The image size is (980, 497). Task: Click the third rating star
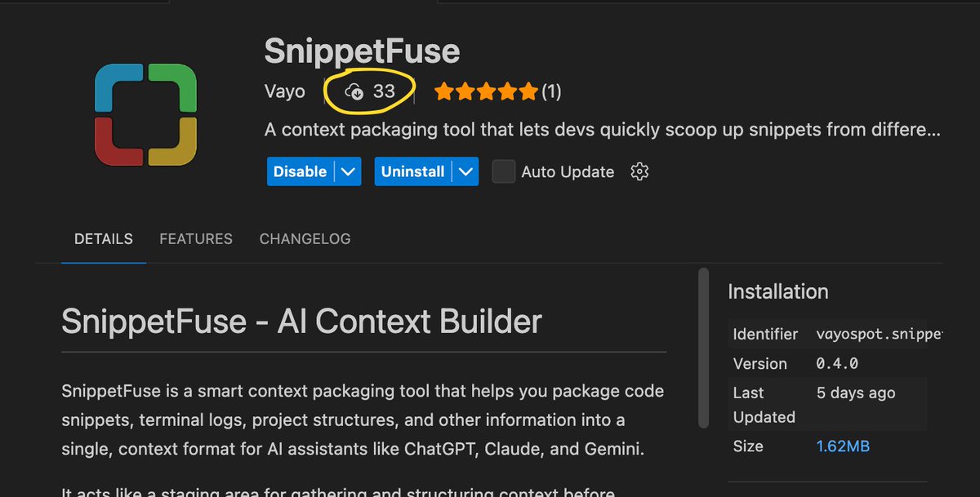pyautogui.click(x=487, y=92)
